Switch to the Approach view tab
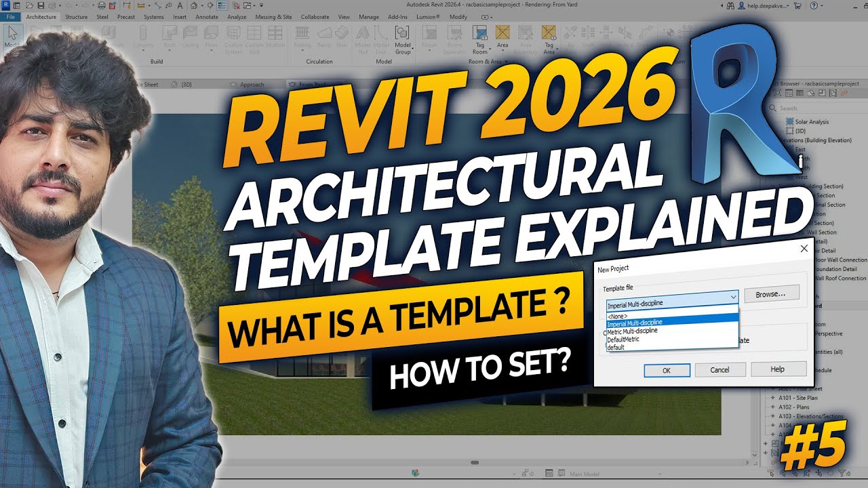868x488 pixels. point(248,85)
